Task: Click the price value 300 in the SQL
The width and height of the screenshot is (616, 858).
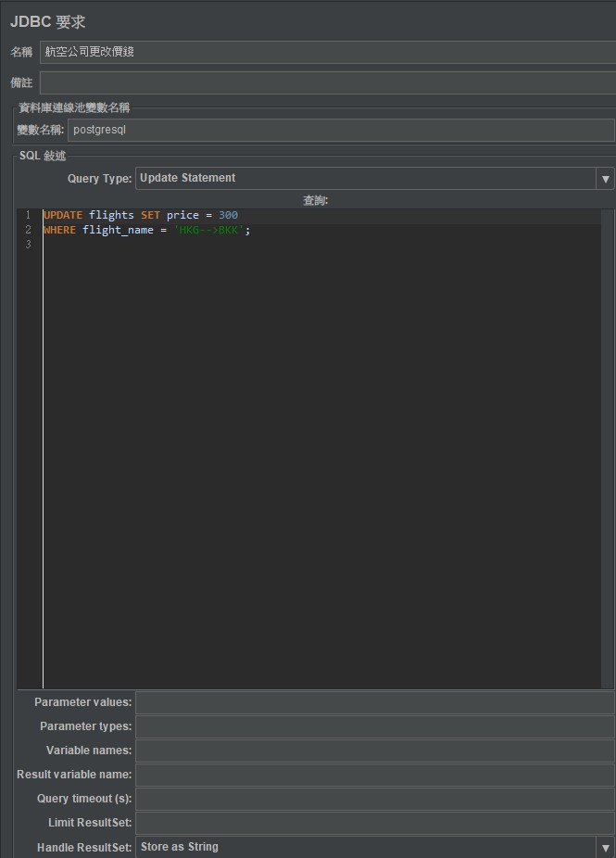Action: click(x=228, y=215)
